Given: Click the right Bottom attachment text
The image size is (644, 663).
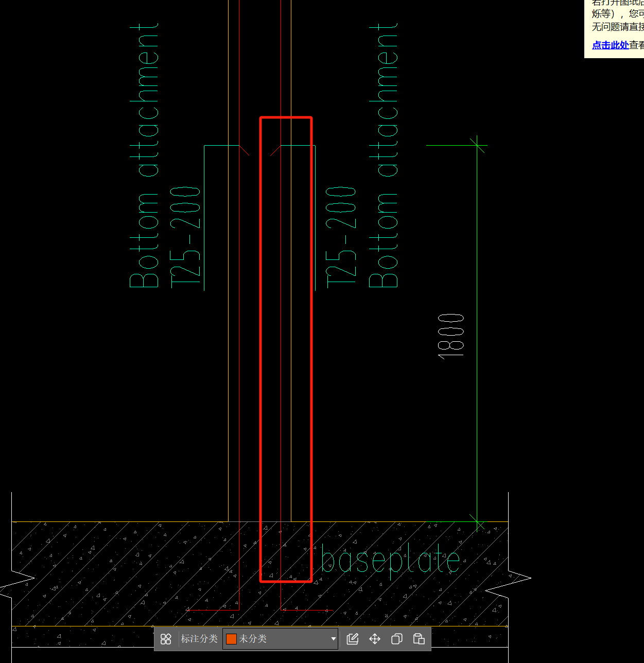Looking at the screenshot, I should click(x=383, y=155).
